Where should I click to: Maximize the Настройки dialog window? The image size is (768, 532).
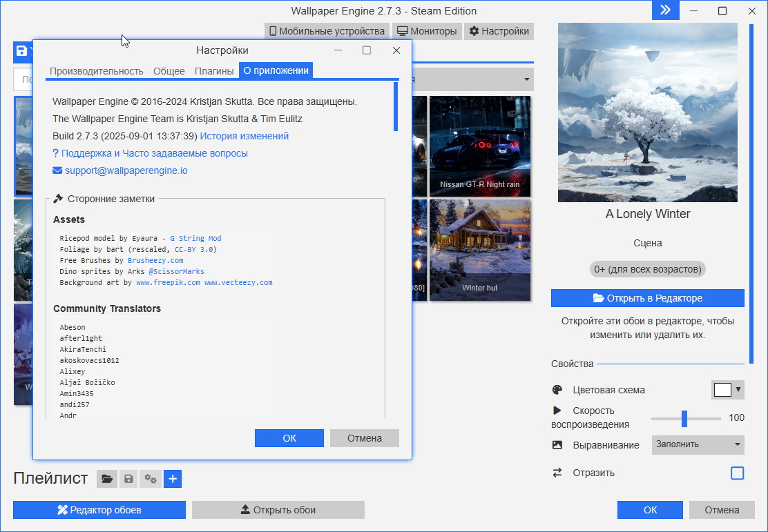pyautogui.click(x=366, y=50)
